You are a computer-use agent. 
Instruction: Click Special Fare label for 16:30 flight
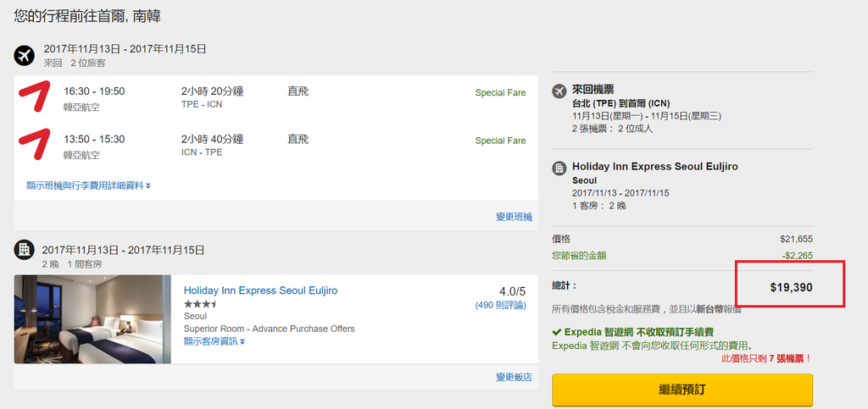[x=500, y=93]
